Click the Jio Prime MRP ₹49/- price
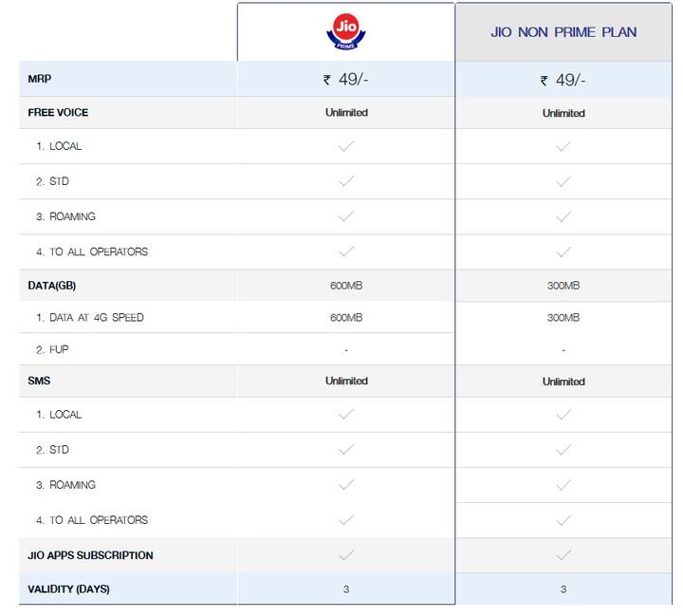The height and width of the screenshot is (616, 683). pos(346,80)
